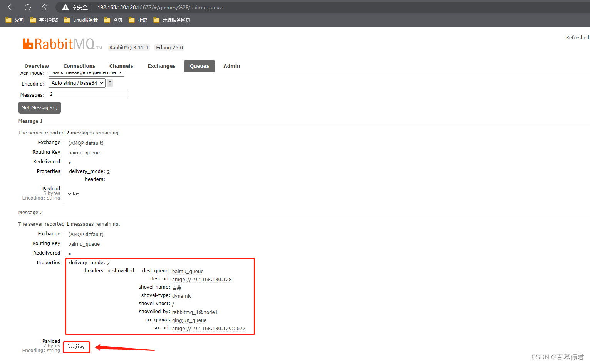The width and height of the screenshot is (590, 364).
Task: Switch to the Overview tab
Action: (x=37, y=66)
